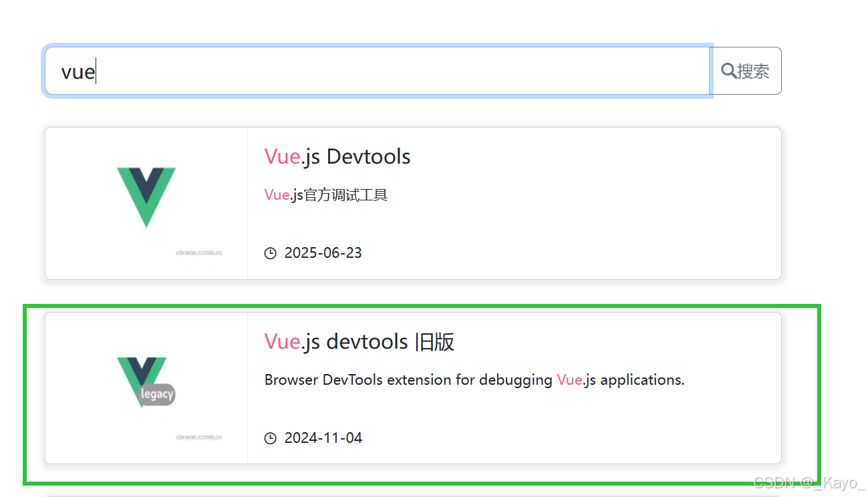
Task: Click the clock icon beside 2024-11-04
Action: click(271, 438)
